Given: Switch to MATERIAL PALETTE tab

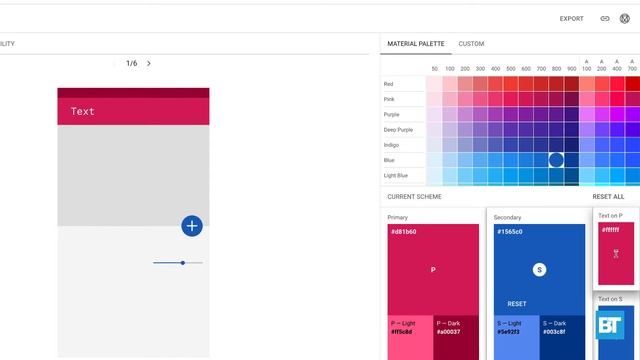Looking at the screenshot, I should (416, 44).
